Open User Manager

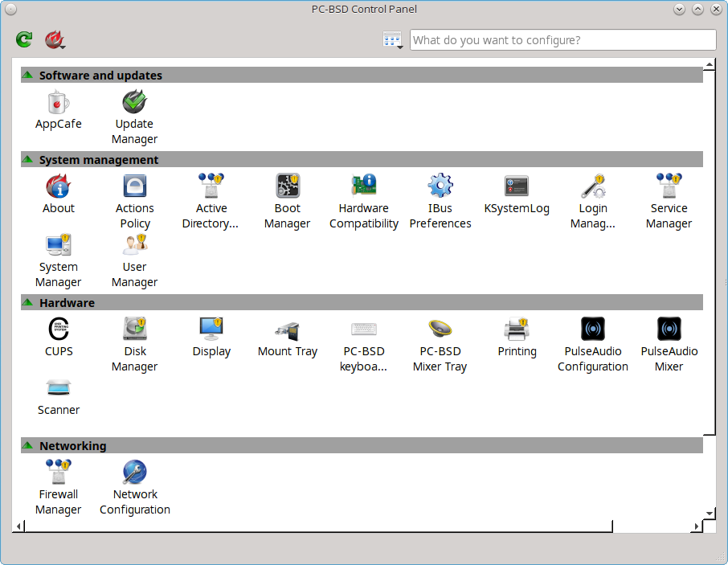click(x=135, y=261)
